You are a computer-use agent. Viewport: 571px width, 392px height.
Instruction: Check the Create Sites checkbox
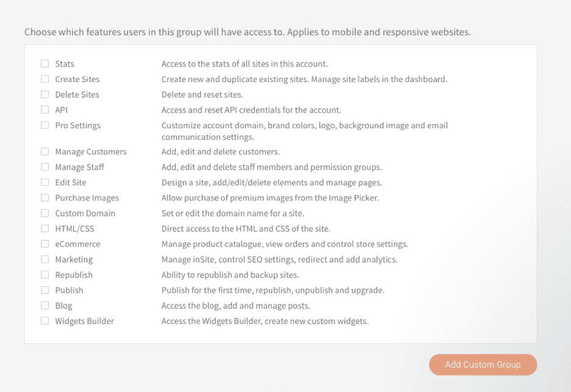tap(45, 79)
